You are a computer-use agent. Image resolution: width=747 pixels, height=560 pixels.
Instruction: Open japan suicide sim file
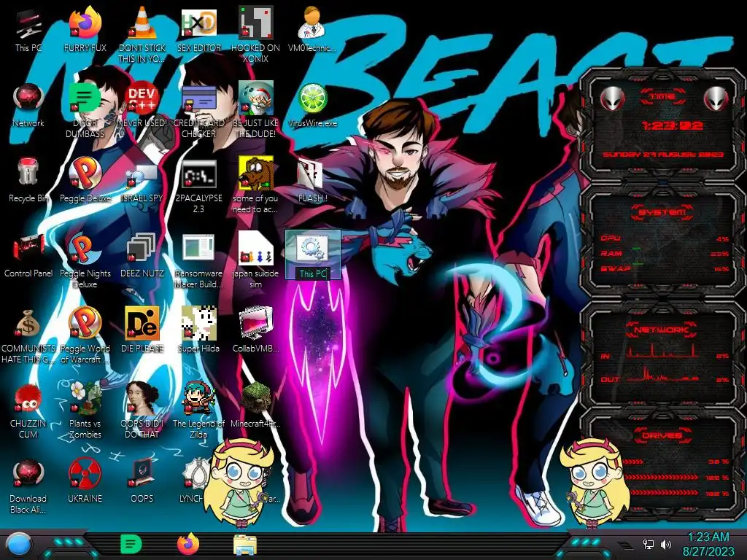[x=255, y=260]
